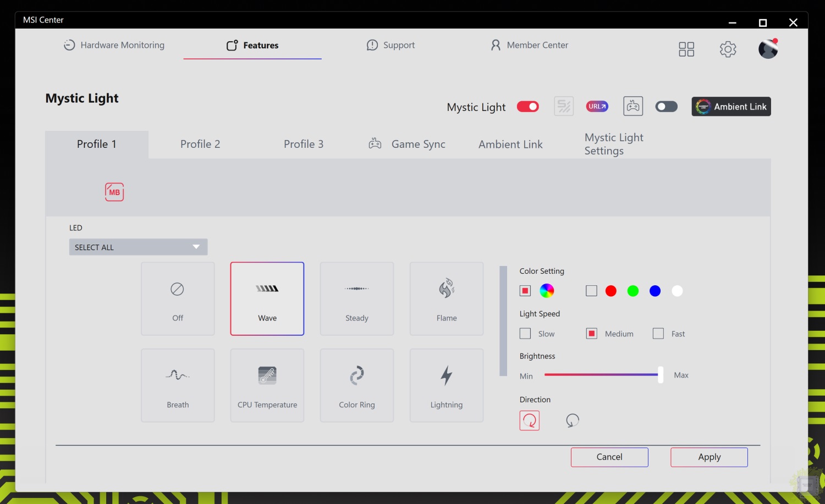Open the SELECT ALL LED dropdown
Viewport: 825px width, 504px height.
click(138, 247)
